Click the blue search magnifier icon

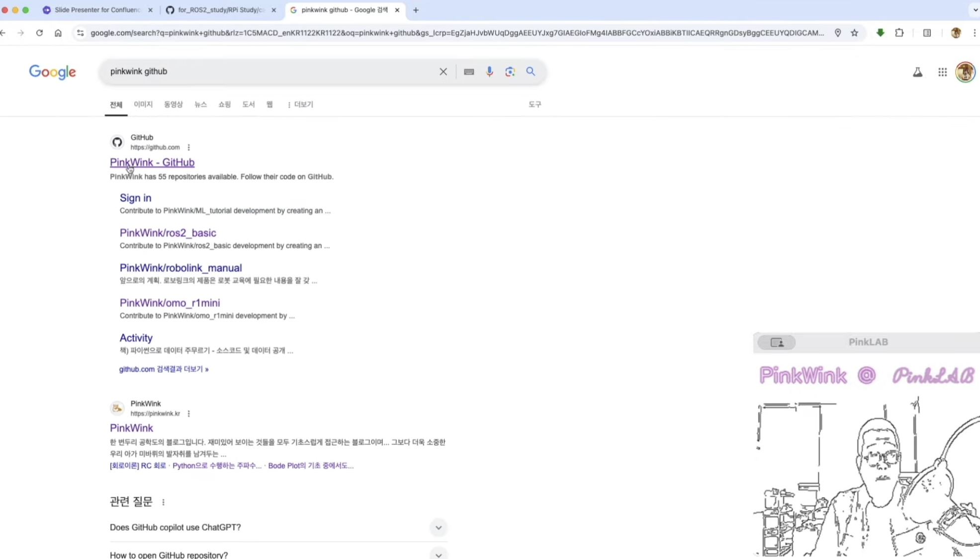[x=531, y=72]
